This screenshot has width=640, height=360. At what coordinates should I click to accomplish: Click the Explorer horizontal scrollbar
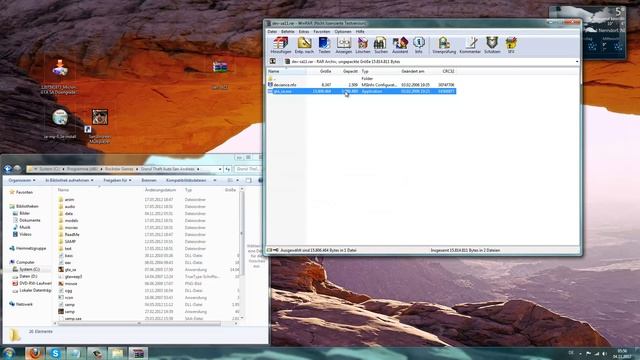click(x=139, y=324)
